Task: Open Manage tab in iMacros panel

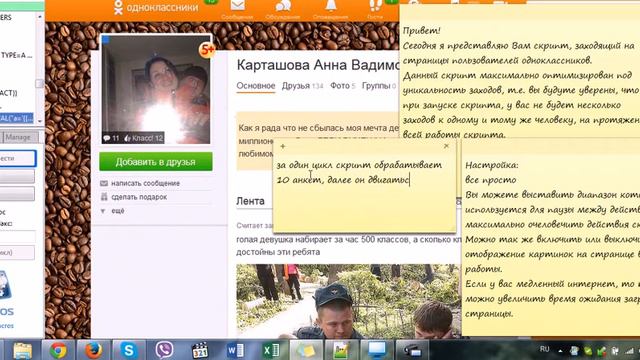Action: (18, 137)
